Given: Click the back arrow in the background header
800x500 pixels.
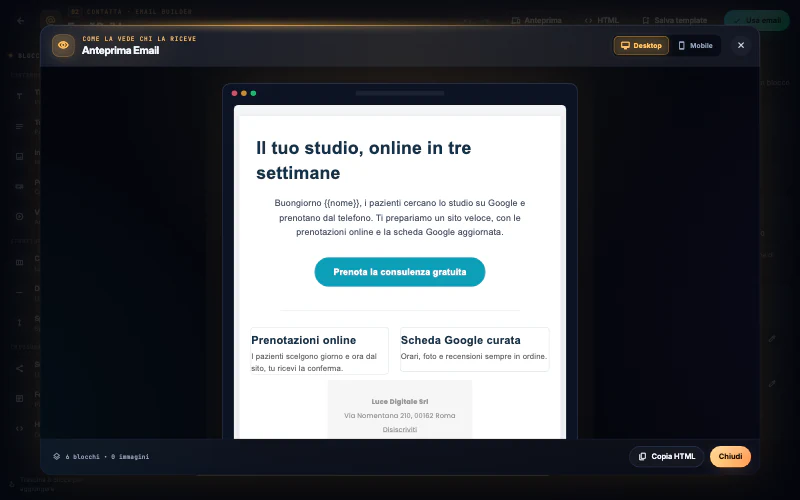Looking at the screenshot, I should pyautogui.click(x=20, y=21).
